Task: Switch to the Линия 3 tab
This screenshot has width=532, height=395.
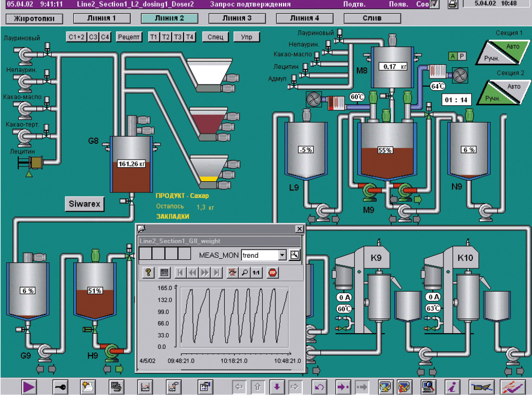Action: point(237,19)
